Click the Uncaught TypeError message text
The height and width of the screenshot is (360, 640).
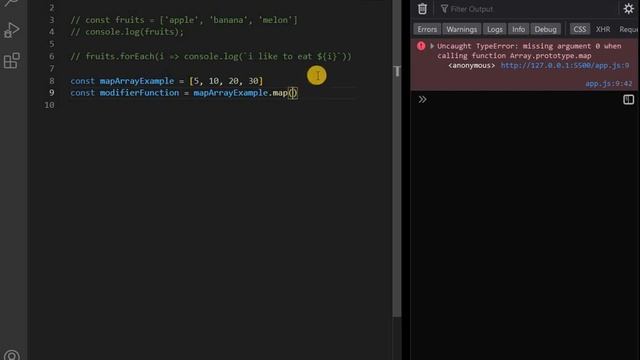point(529,51)
